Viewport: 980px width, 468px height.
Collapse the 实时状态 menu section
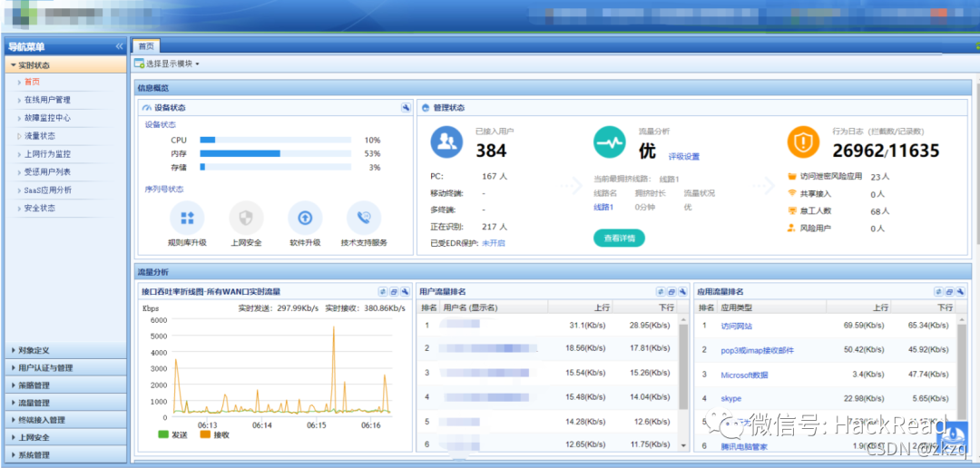pyautogui.click(x=65, y=65)
